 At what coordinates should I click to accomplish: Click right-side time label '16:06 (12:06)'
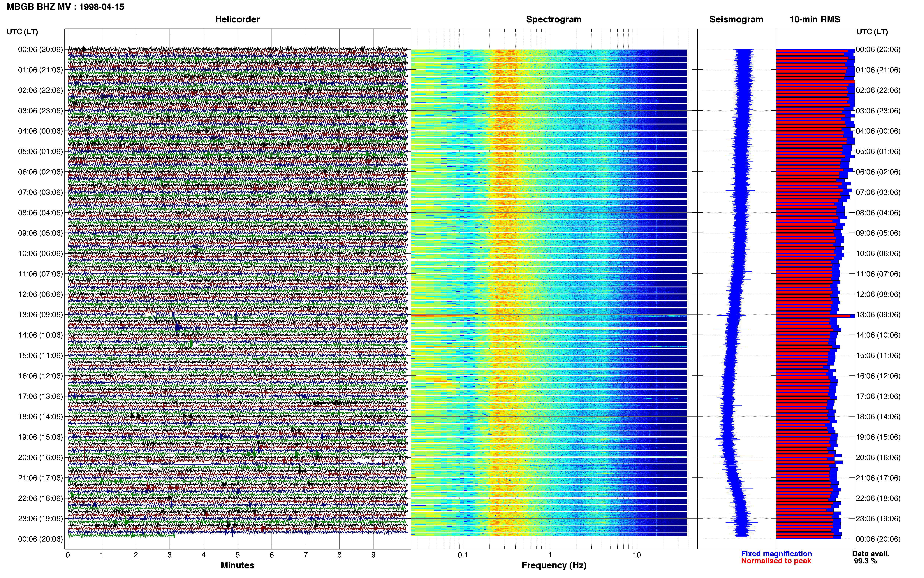click(x=878, y=376)
